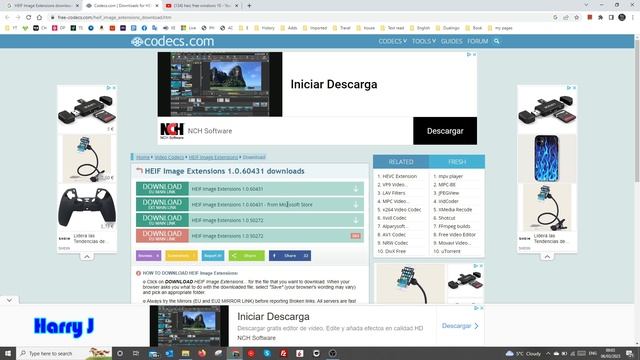Open the site search magnifier icon

[x=496, y=41]
